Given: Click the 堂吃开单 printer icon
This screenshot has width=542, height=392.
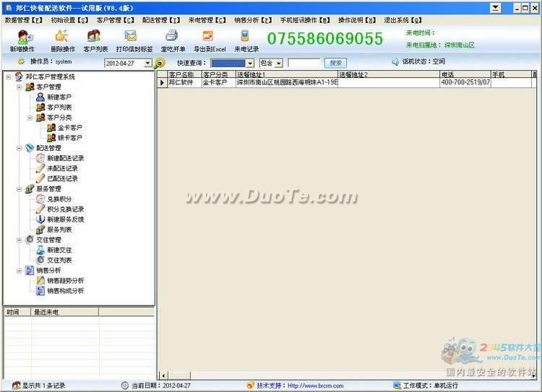Looking at the screenshot, I should [171, 36].
